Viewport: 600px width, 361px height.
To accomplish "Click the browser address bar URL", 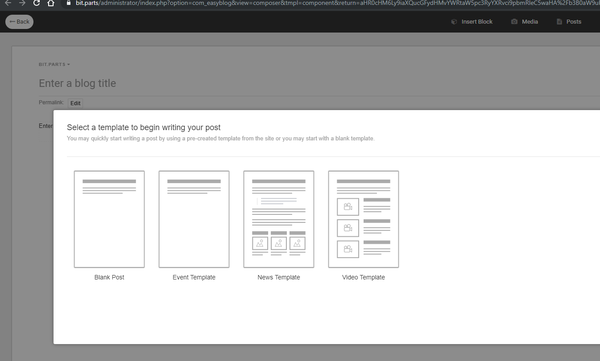I will (337, 3).
